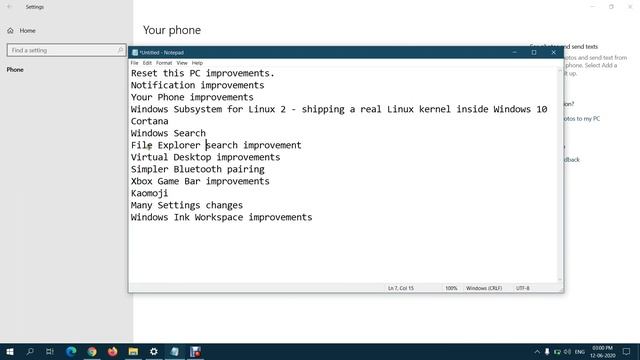Switch to Settings app in taskbar
The width and height of the screenshot is (640, 360).
pyautogui.click(x=153, y=351)
